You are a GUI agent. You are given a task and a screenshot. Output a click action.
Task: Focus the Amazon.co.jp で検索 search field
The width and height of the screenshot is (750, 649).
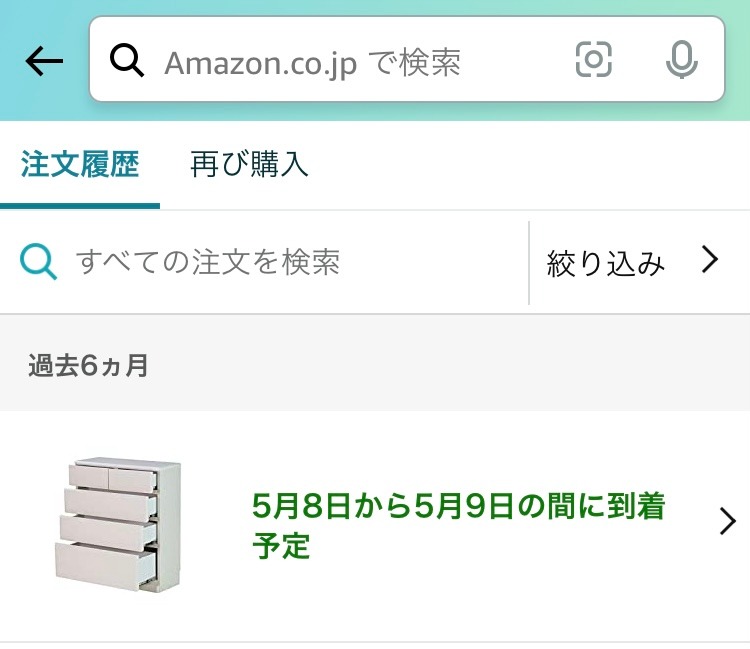click(407, 59)
